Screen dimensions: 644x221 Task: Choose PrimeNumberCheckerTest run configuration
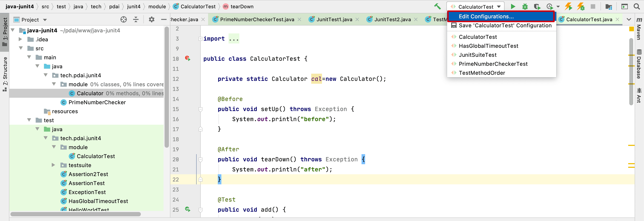click(x=493, y=64)
